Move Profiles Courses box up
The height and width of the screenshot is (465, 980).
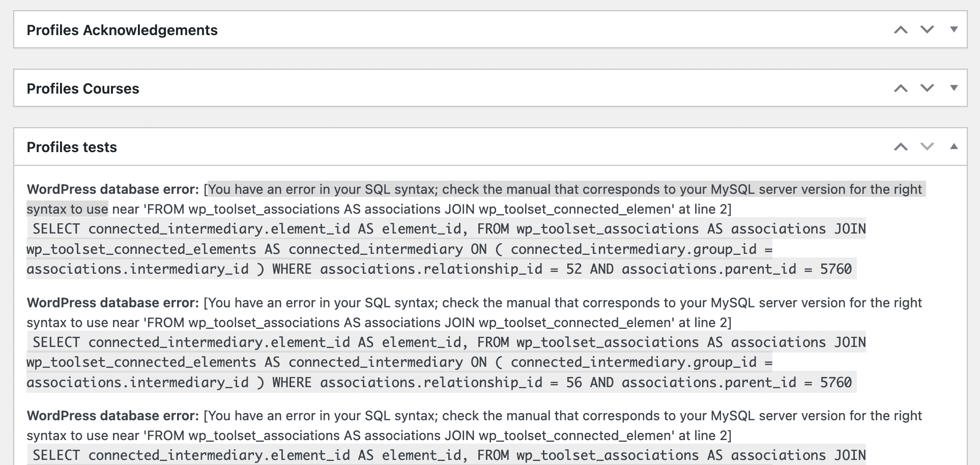pos(901,89)
